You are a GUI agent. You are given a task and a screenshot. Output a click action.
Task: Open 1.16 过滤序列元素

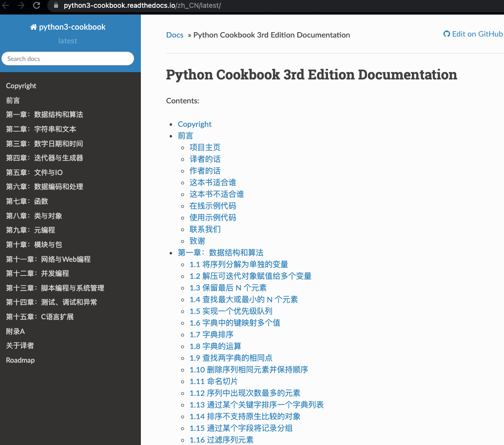pyautogui.click(x=221, y=440)
